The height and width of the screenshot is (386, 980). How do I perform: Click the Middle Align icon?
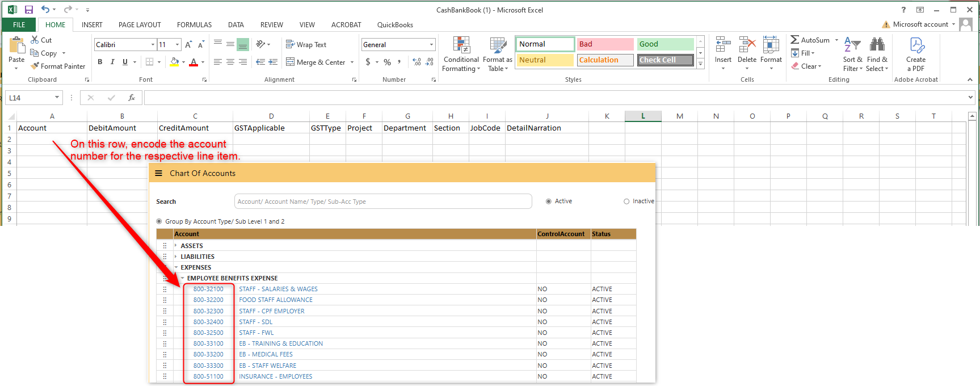[x=230, y=44]
